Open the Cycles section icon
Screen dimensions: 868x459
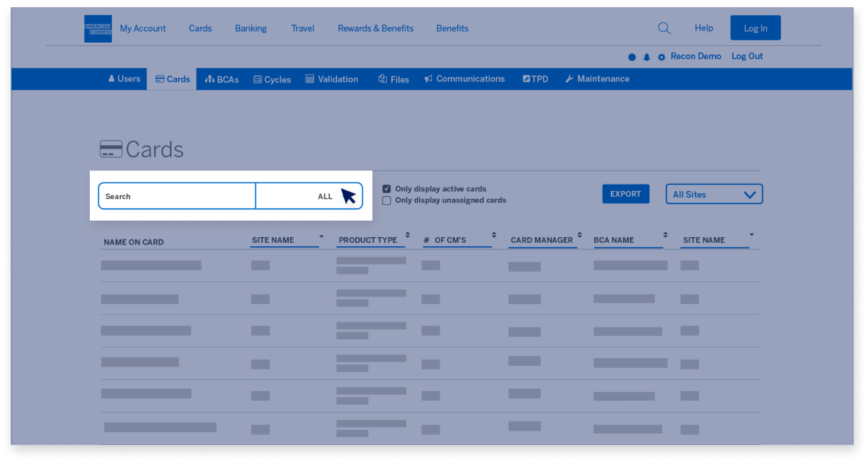click(259, 79)
